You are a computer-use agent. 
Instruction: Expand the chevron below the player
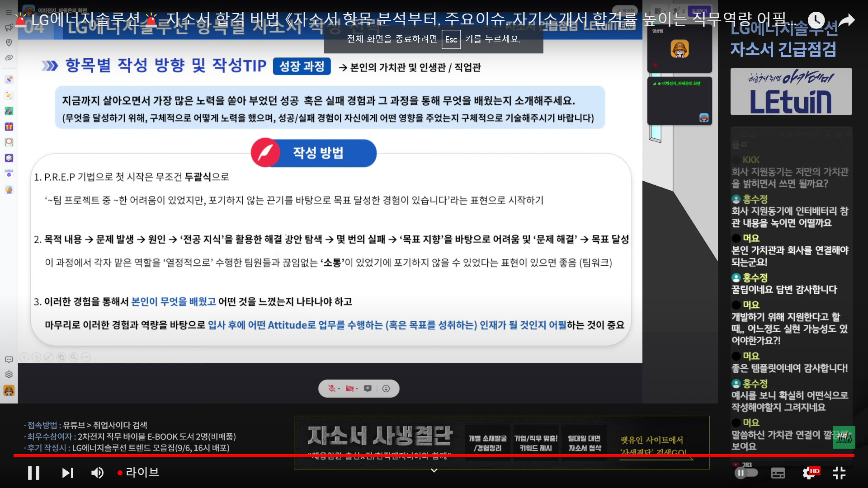(434, 470)
